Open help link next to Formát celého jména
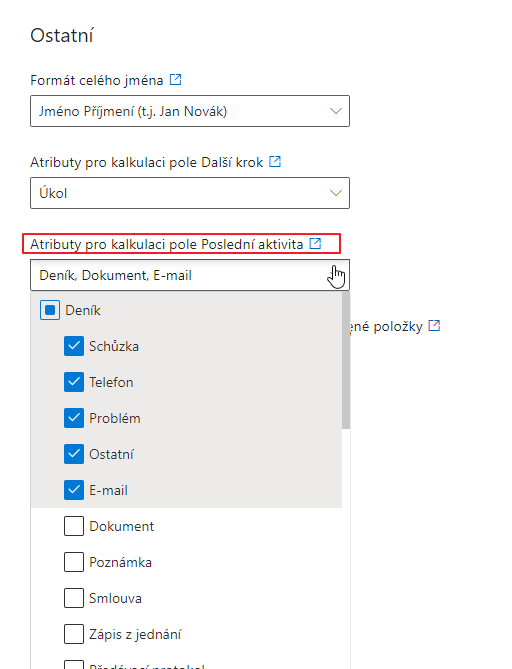Screen dimensions: 512x669 click(x=175, y=79)
